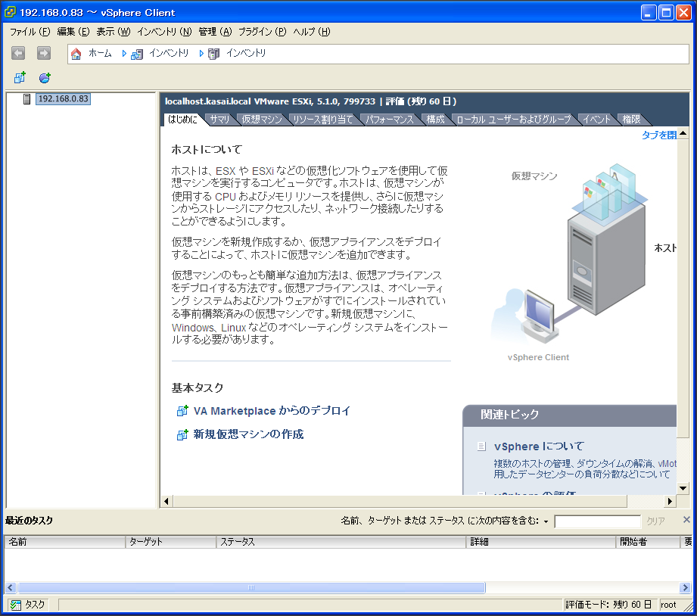This screenshot has width=697, height=616.
Task: Click the new virtual machine toolbar icon
Action: coord(20,78)
